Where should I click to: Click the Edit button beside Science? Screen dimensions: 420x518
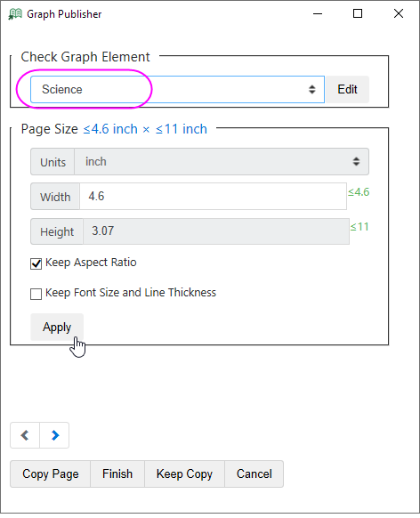point(347,90)
